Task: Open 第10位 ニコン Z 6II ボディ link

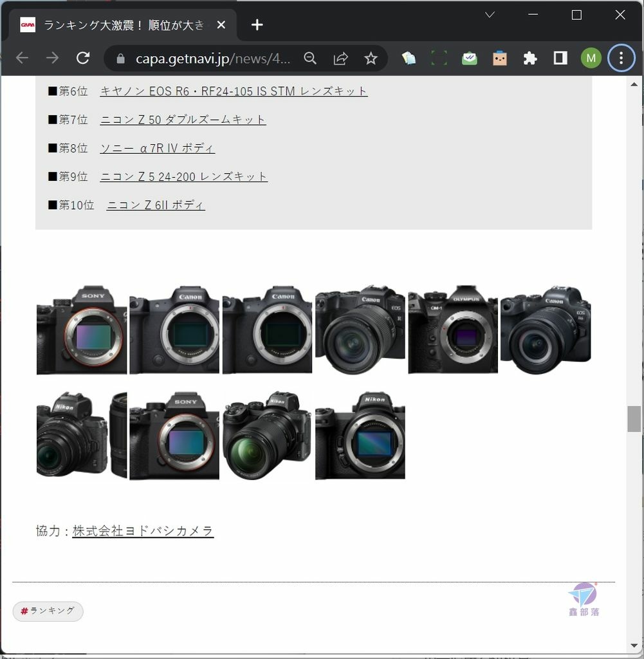Action: (x=156, y=205)
